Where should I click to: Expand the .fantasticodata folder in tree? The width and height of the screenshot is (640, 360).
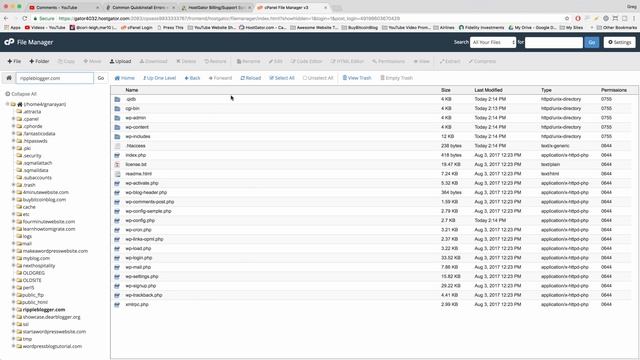click(13, 133)
